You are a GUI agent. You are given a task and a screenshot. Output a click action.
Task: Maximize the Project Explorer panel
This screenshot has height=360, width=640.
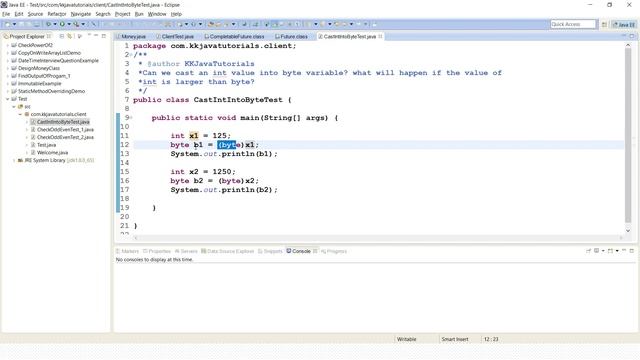click(x=104, y=36)
